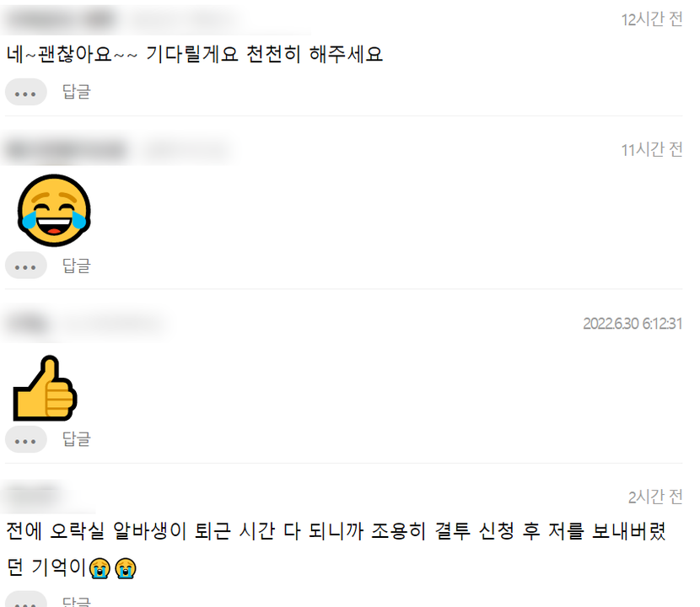700x607 pixels.
Task: Click the 11시간 전 timestamp
Action: coord(652,149)
